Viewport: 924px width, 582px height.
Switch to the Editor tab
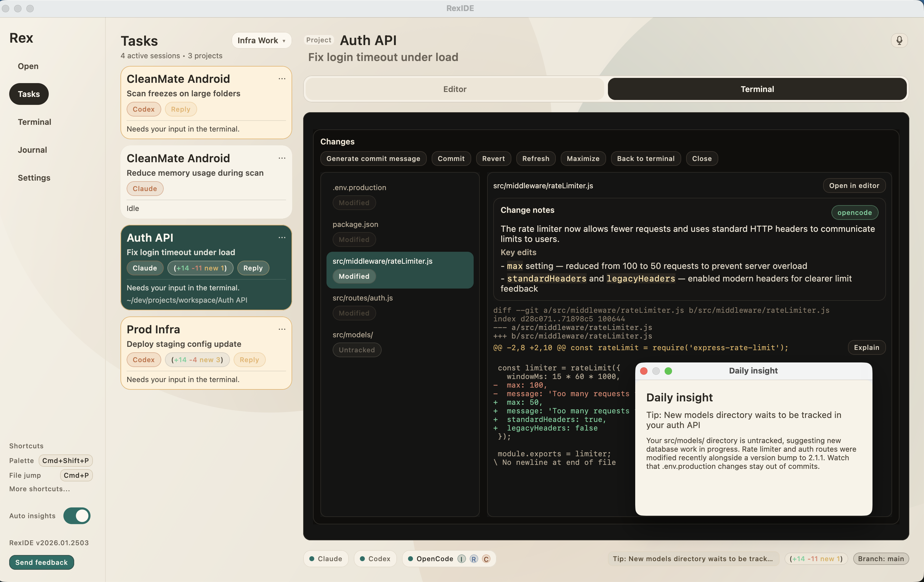click(x=454, y=89)
